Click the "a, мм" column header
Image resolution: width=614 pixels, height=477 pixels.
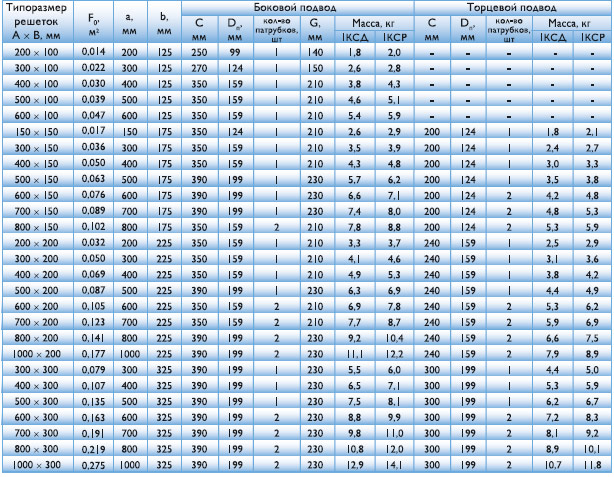[129, 23]
